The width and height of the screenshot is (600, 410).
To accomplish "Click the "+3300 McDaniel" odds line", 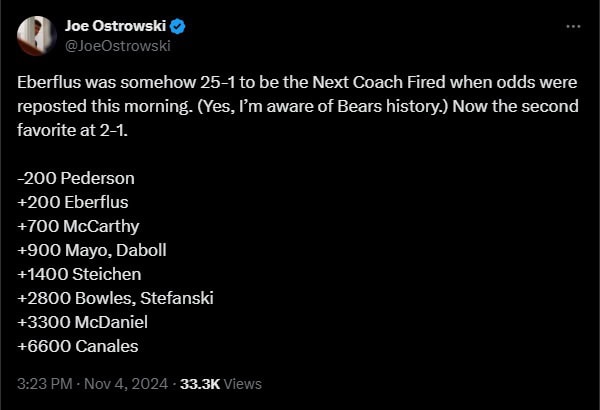I will pyautogui.click(x=82, y=322).
